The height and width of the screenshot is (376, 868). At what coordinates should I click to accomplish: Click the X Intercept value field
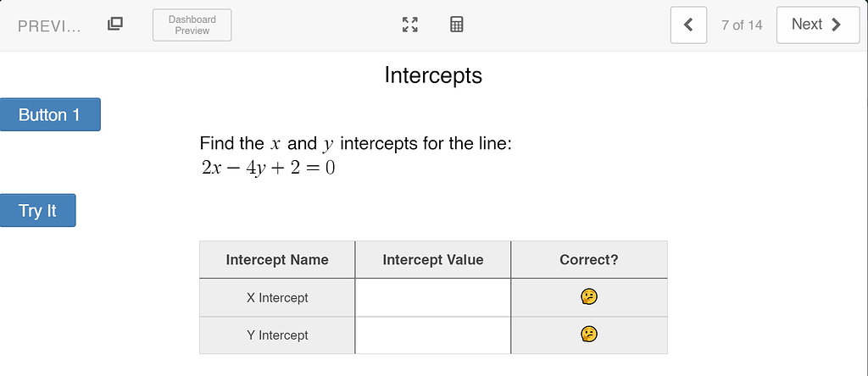[432, 297]
